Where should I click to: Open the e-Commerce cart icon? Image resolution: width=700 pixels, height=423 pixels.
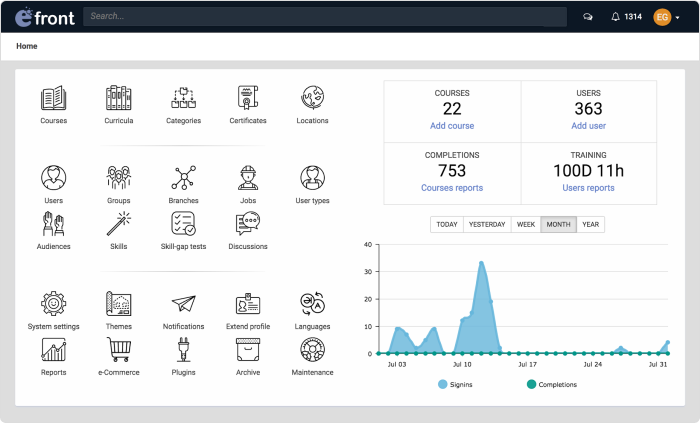click(x=119, y=350)
